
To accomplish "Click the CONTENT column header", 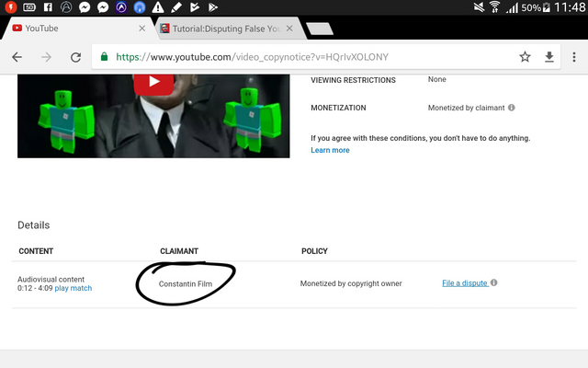I will click(36, 251).
